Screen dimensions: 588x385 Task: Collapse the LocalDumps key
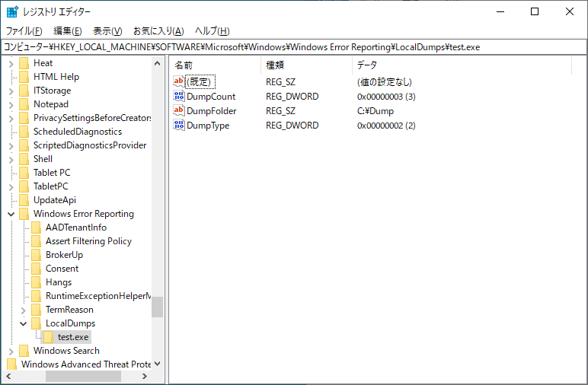(x=24, y=323)
